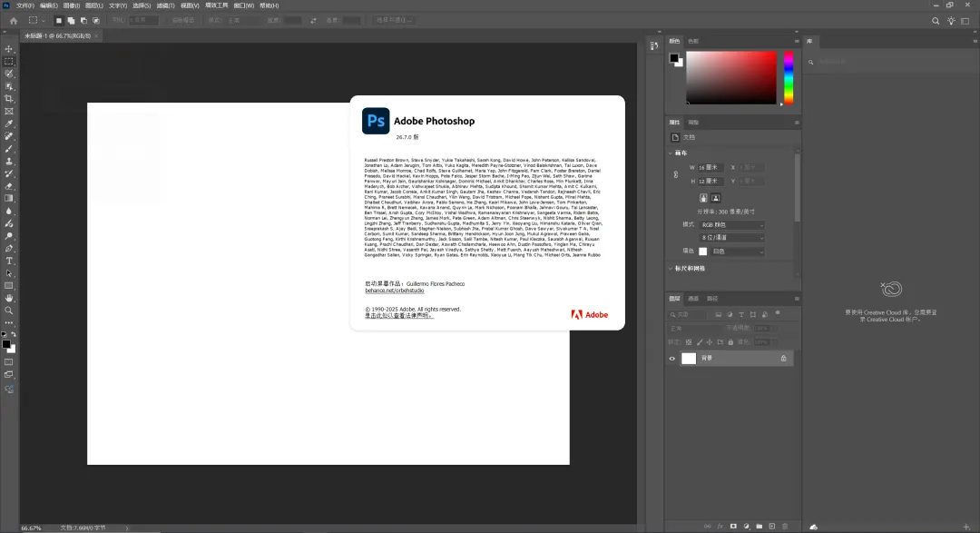Open the 白色 fill dropdown
Screen dimensions: 980x533
738,252
